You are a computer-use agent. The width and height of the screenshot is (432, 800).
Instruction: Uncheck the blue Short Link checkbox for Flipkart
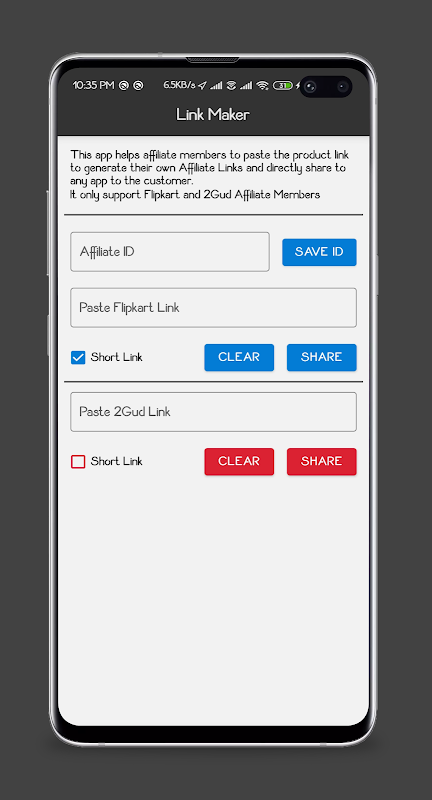(78, 358)
